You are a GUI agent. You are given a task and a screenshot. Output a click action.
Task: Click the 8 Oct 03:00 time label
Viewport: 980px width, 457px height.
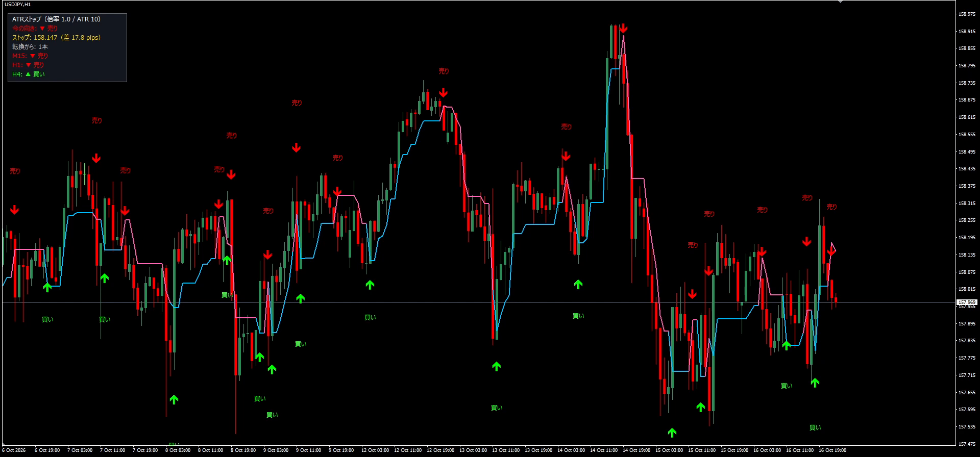coord(178,450)
